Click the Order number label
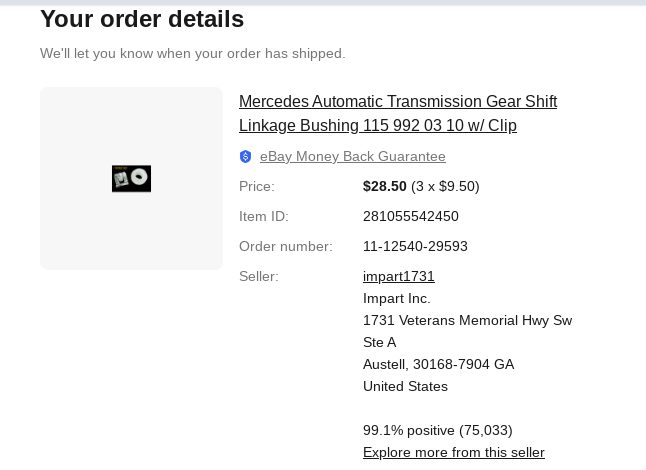The width and height of the screenshot is (646, 470). point(285,246)
